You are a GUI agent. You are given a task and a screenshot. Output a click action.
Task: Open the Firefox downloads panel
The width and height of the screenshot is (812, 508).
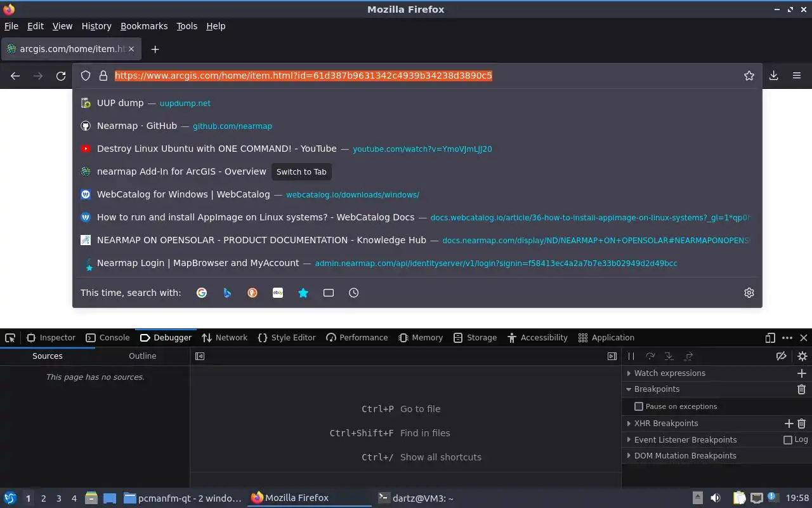point(774,76)
